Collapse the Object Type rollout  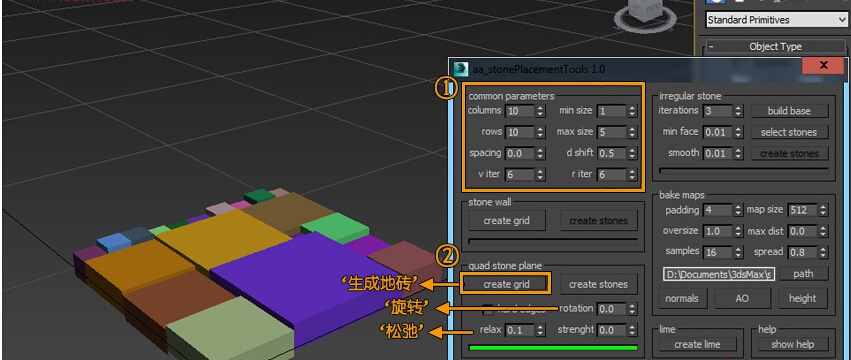[x=775, y=47]
